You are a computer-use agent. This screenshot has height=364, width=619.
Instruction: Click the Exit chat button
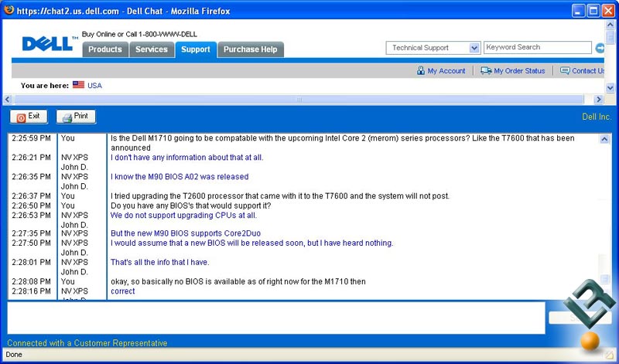(x=29, y=117)
